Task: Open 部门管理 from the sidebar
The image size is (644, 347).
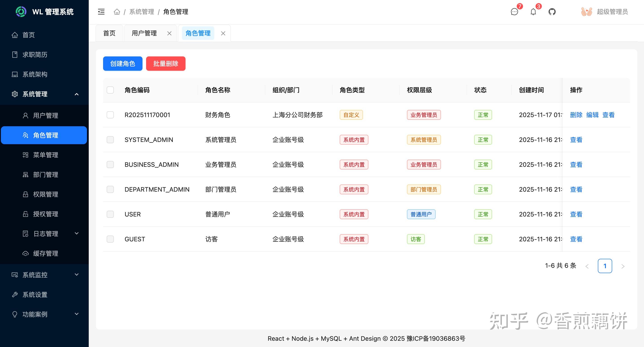Action: point(26,175)
